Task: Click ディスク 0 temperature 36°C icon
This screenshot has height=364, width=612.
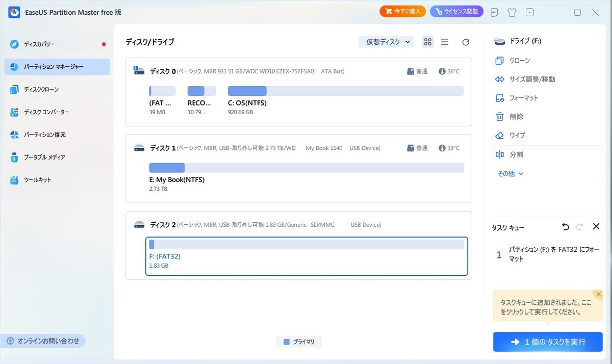Action: (x=442, y=71)
